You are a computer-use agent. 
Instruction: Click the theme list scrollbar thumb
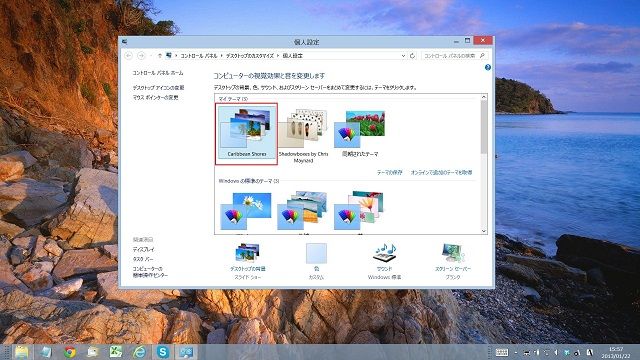coord(484,127)
